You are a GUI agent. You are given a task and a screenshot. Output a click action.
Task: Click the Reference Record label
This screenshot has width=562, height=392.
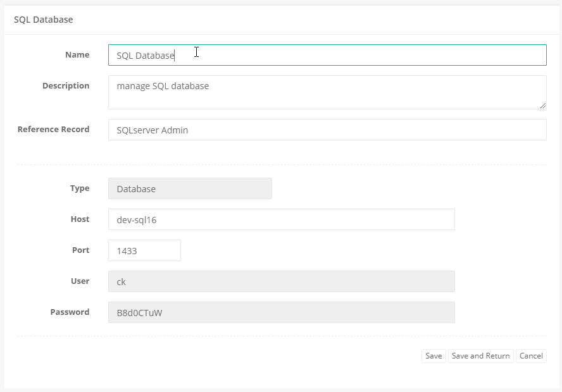click(x=53, y=129)
